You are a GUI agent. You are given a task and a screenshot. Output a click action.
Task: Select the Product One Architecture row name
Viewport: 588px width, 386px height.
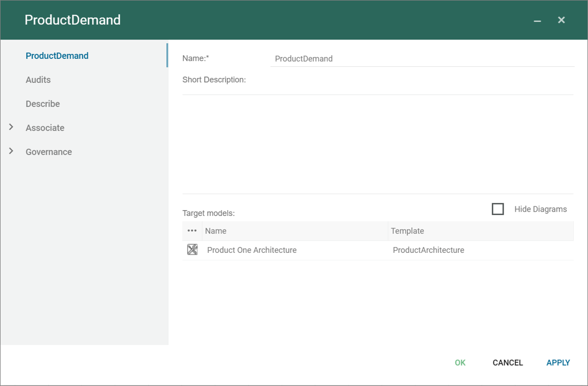(252, 250)
